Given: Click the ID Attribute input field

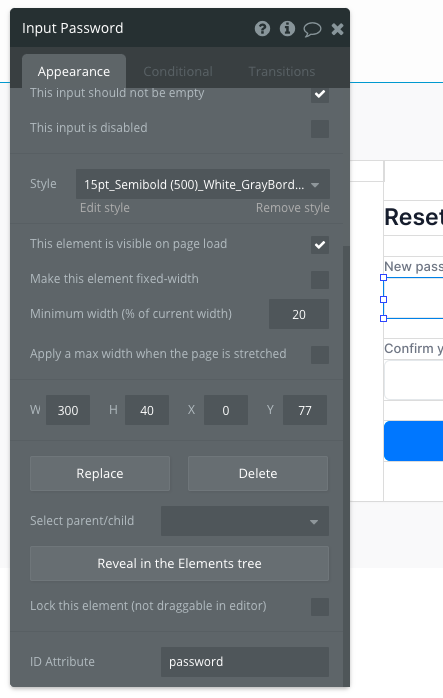Looking at the screenshot, I should (245, 662).
